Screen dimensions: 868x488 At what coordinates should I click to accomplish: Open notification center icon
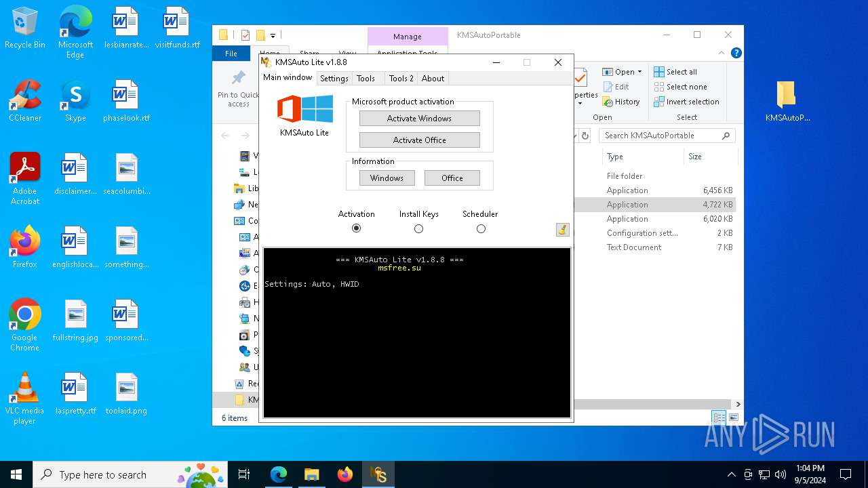click(x=846, y=474)
